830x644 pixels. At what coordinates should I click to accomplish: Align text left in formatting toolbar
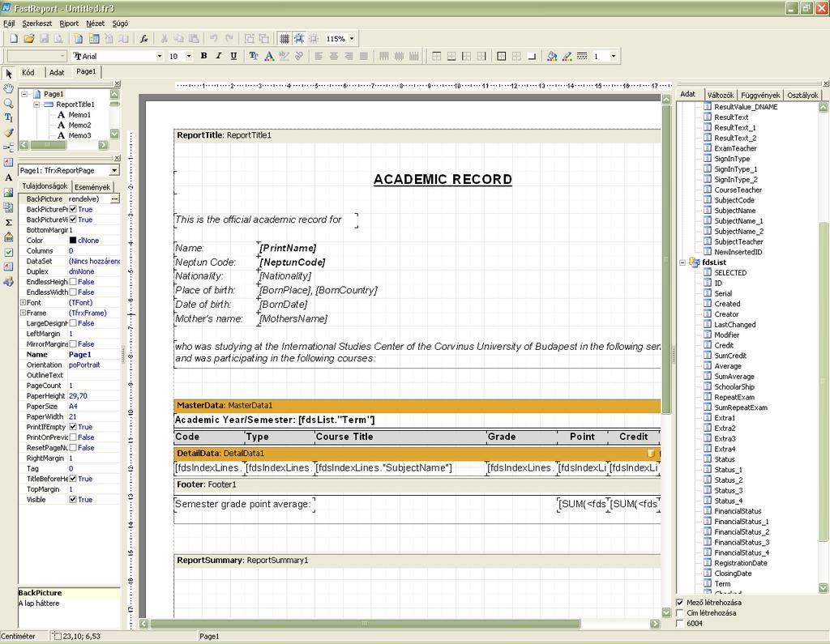pyautogui.click(x=319, y=56)
